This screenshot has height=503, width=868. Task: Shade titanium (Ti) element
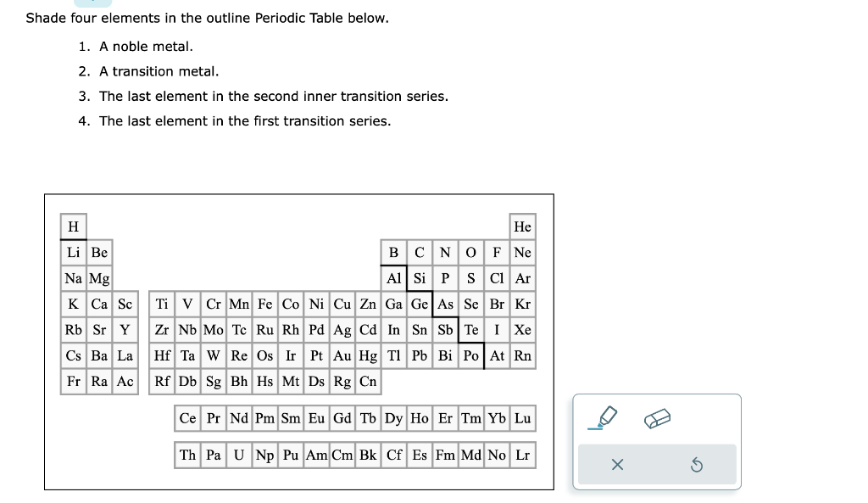tap(161, 305)
